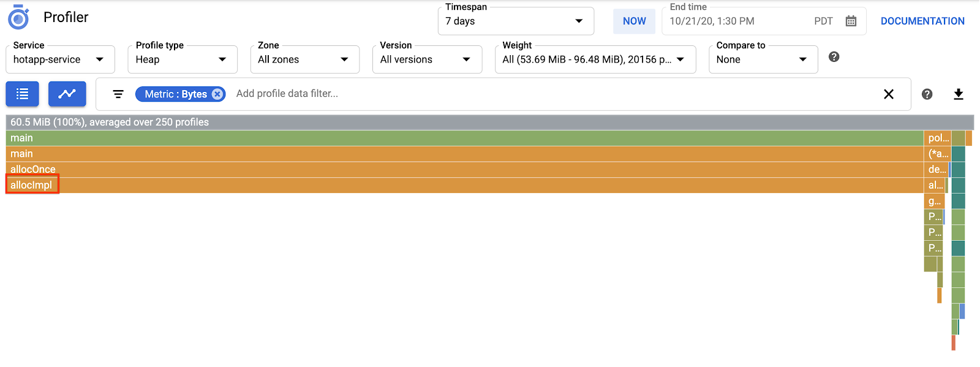The height and width of the screenshot is (367, 980).
Task: Open the DOCUMENTATION link
Action: 922,21
